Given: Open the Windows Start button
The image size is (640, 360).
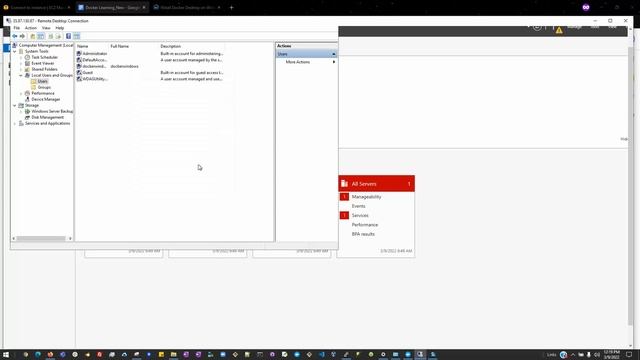Looking at the screenshot, I should 6,354.
